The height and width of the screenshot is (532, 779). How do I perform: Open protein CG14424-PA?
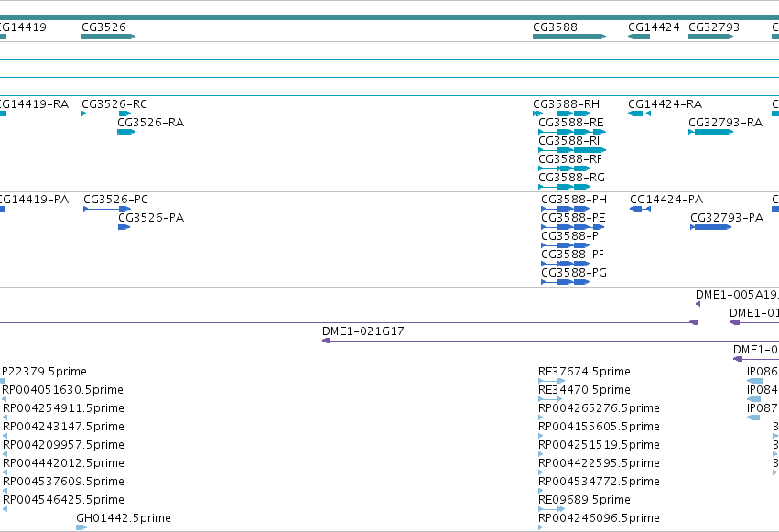coord(641,209)
